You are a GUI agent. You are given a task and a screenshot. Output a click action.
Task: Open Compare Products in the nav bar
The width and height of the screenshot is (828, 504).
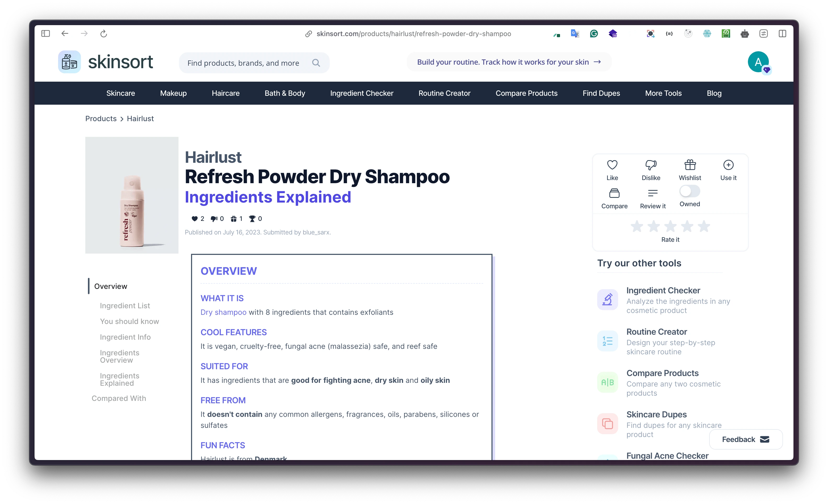point(526,93)
